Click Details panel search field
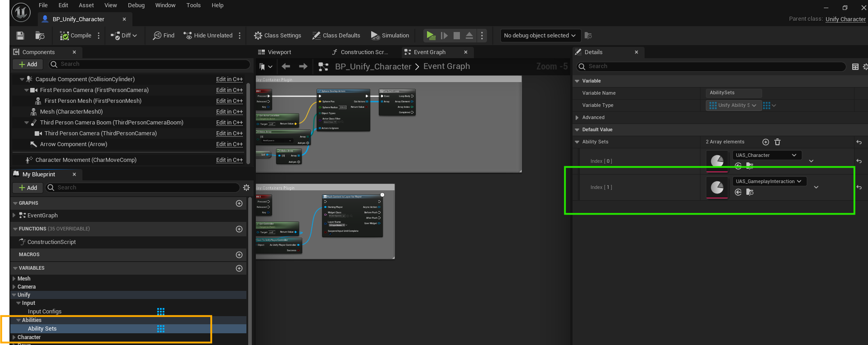This screenshot has width=868, height=345. pyautogui.click(x=711, y=67)
